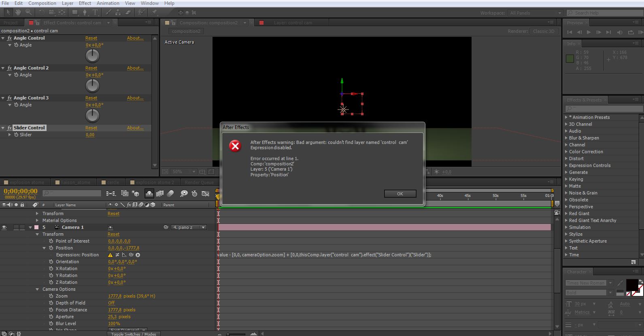644x336 pixels.
Task: Select the Rotation tool in the toolbar
Action: [42, 13]
